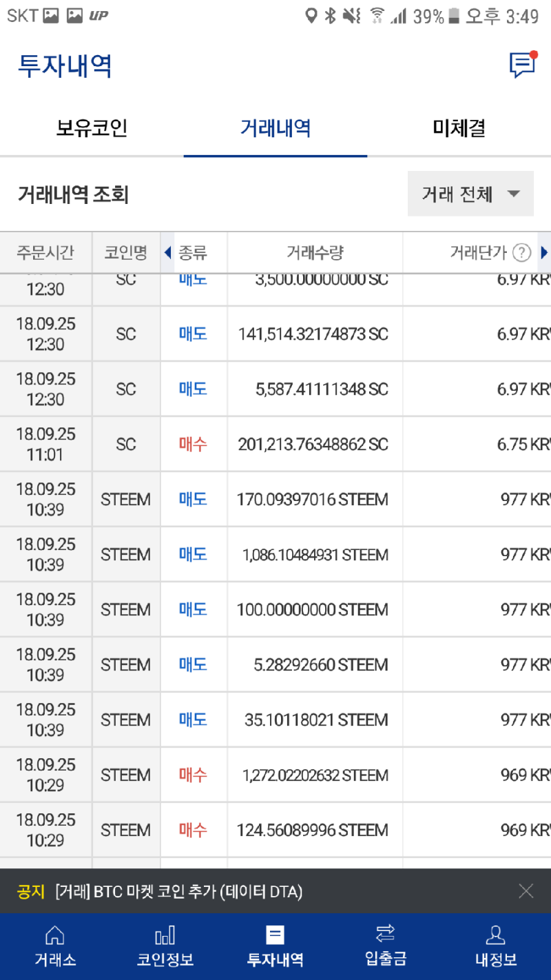This screenshot has width=551, height=980.
Task: Sort by 주문시간 column header
Action: [x=45, y=253]
